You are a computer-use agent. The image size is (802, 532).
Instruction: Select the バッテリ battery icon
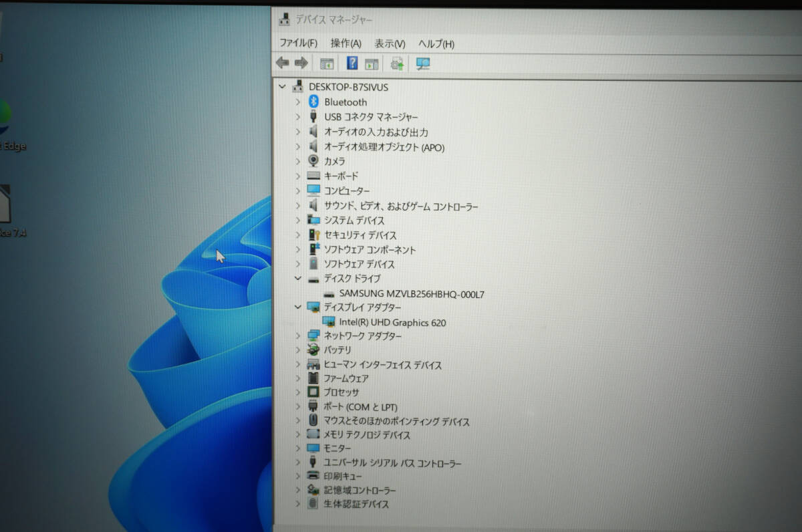click(x=313, y=350)
